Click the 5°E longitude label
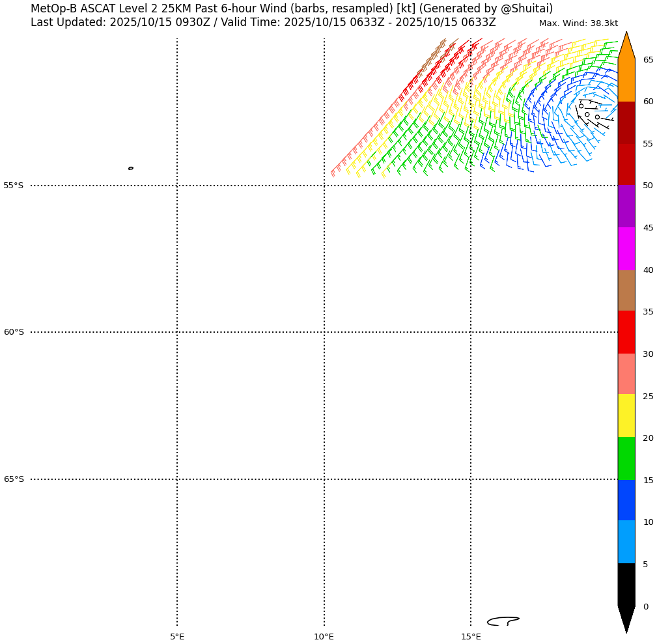657x644 pixels. click(177, 637)
